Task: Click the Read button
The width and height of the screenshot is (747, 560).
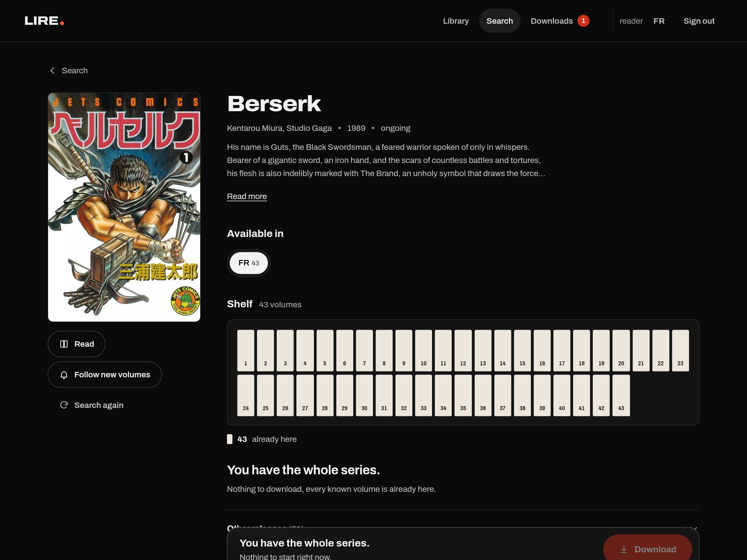Action: tap(77, 344)
